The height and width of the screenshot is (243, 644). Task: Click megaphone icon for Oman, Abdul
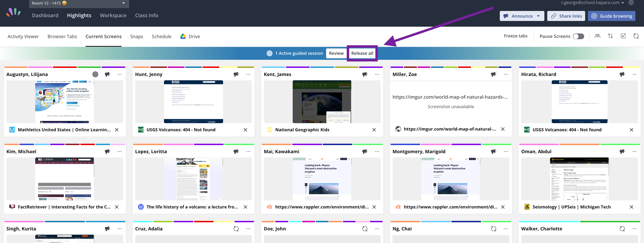click(x=622, y=152)
